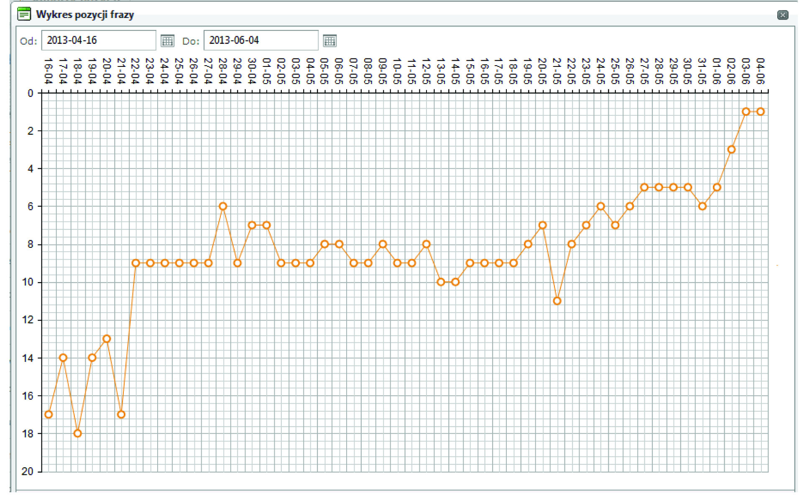
Task: Click the y-axis label 10
Action: pos(28,282)
